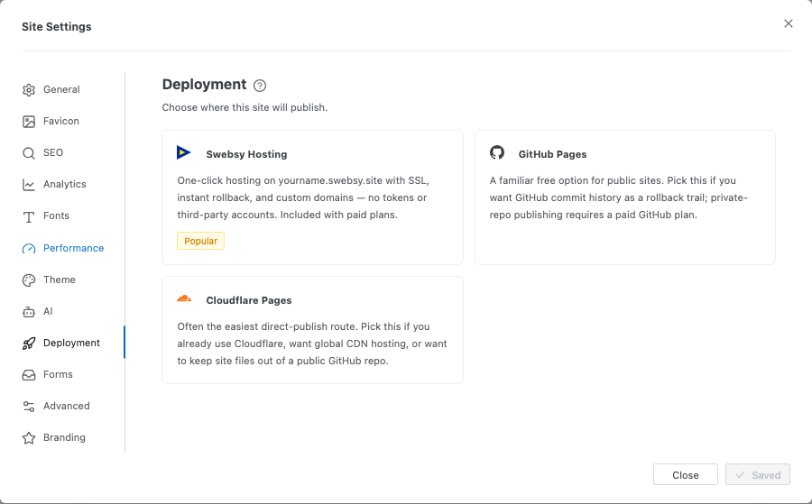Screen dimensions: 812x504
Task: Choose the GitHub Pages title
Action: [x=552, y=154]
